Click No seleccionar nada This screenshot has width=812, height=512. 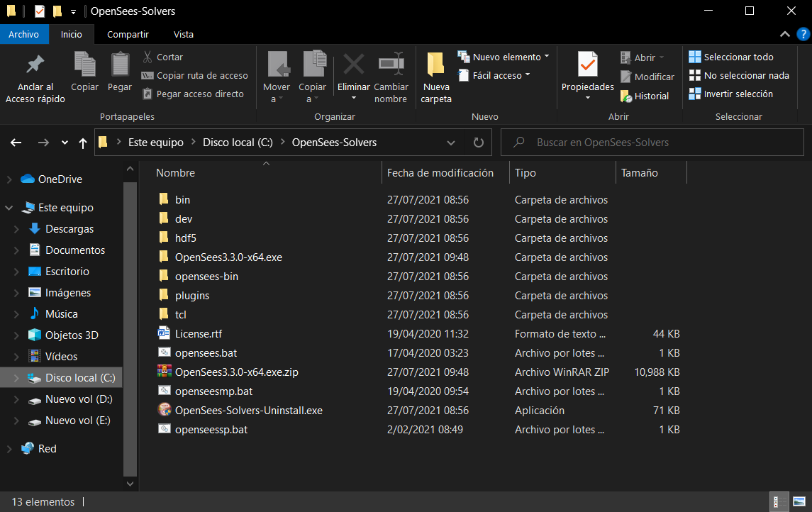pyautogui.click(x=739, y=76)
